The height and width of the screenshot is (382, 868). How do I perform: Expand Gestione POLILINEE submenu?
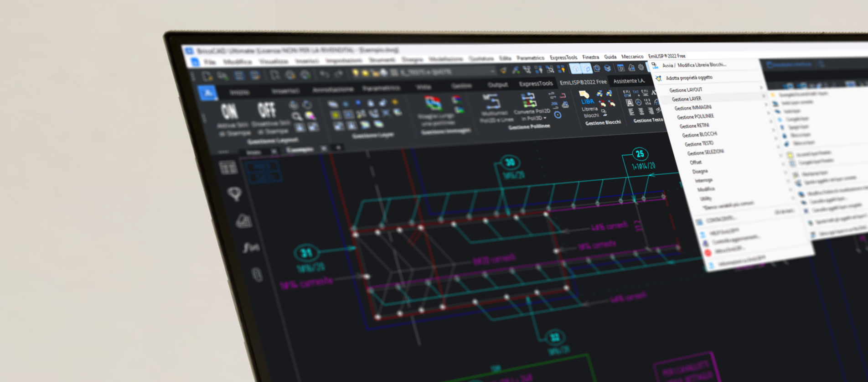point(695,117)
